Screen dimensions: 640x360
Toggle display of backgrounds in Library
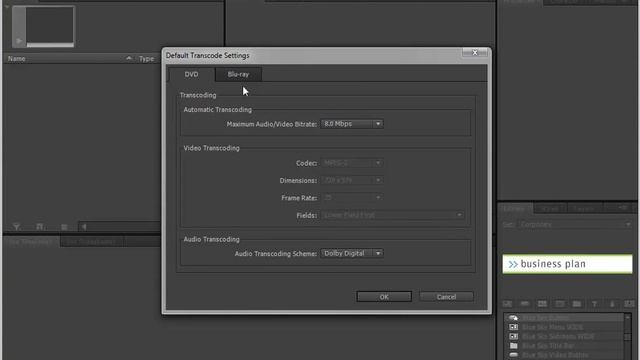(542, 304)
